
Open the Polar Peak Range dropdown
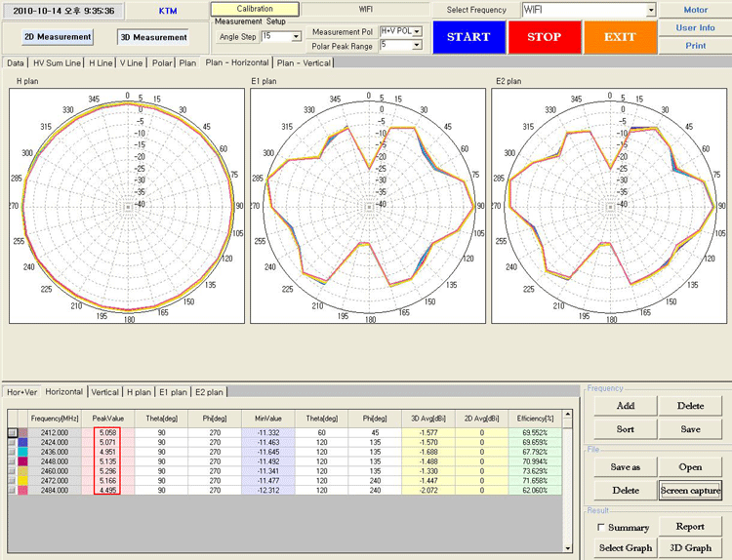417,45
